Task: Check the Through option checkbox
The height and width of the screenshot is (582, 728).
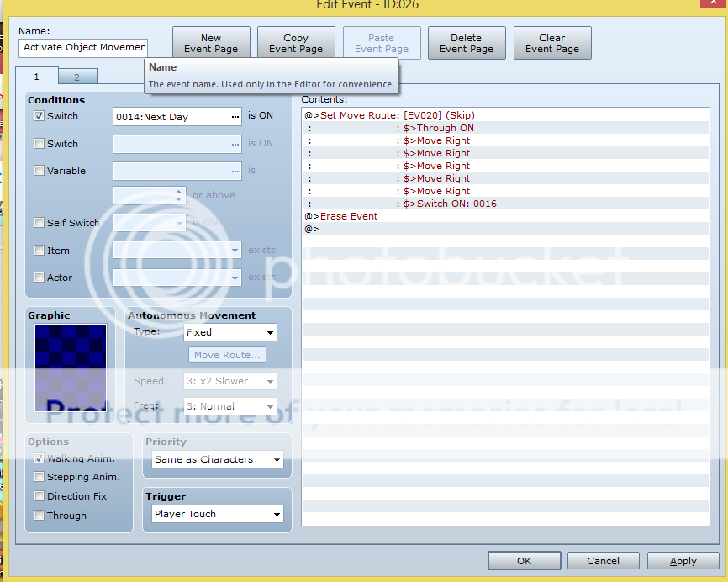Action: (x=40, y=516)
